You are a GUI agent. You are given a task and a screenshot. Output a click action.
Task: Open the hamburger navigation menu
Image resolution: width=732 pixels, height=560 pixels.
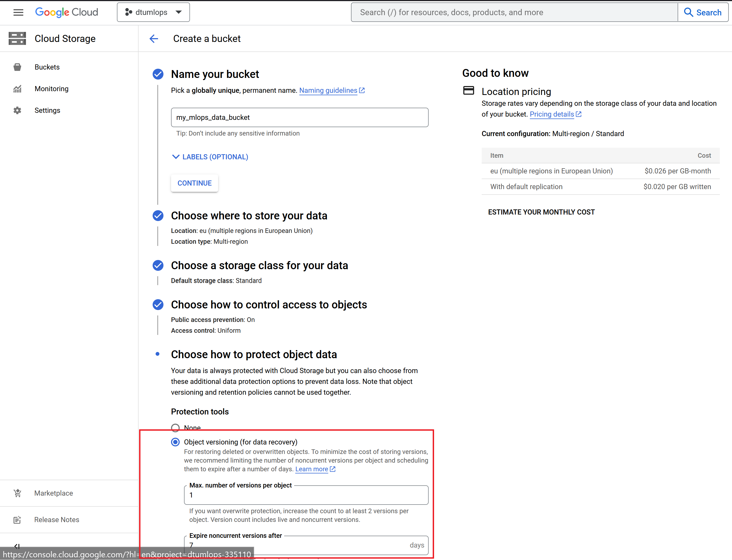point(18,12)
